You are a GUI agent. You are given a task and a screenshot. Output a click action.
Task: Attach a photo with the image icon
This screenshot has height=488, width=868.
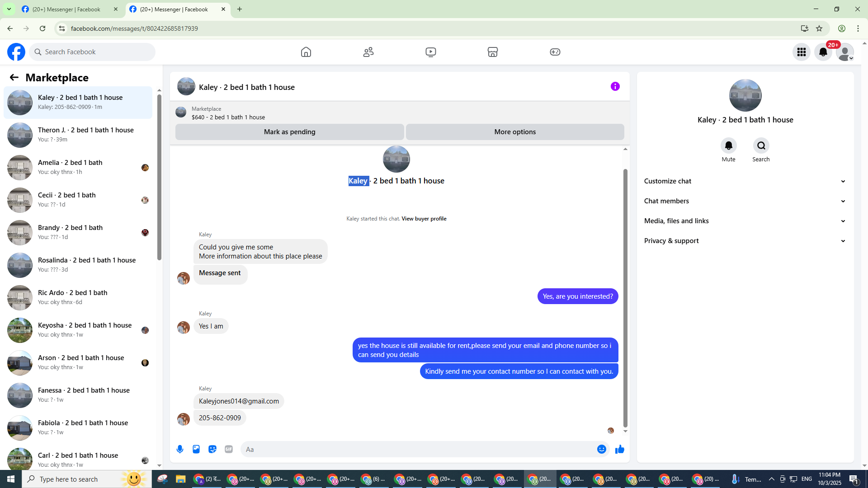(x=196, y=449)
